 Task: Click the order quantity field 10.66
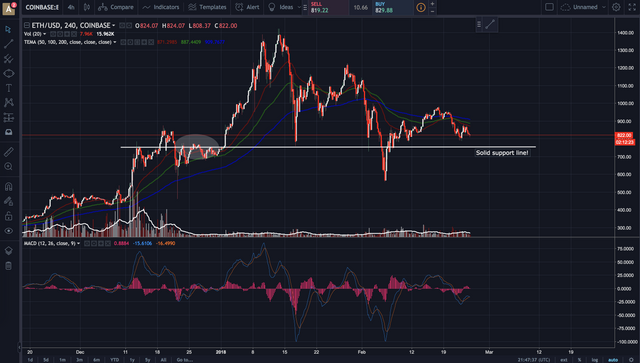[x=361, y=7]
